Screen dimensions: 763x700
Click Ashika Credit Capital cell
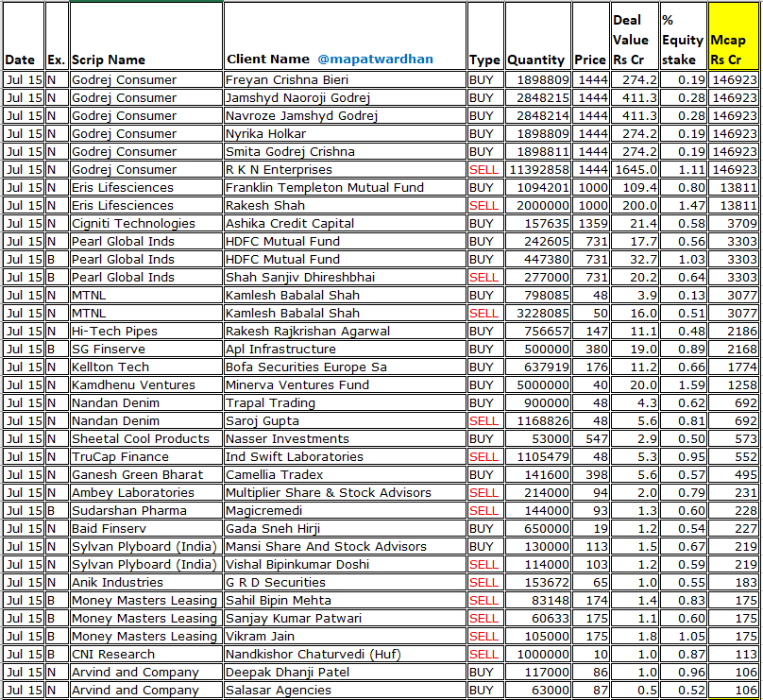[x=345, y=224]
